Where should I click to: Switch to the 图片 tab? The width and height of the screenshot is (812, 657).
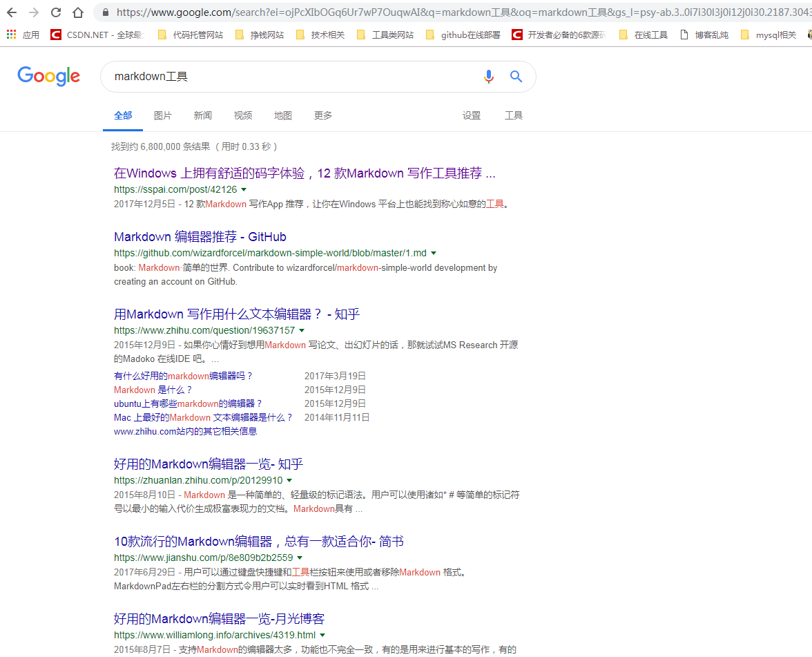163,115
